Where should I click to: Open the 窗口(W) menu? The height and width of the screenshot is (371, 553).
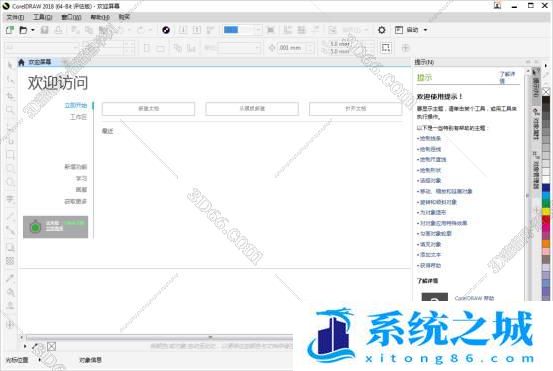point(71,17)
